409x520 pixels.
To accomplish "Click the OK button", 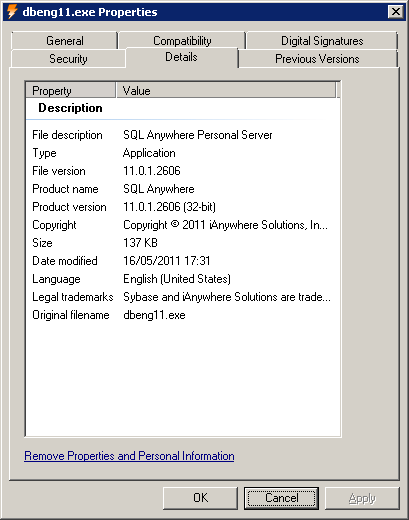I will point(200,498).
